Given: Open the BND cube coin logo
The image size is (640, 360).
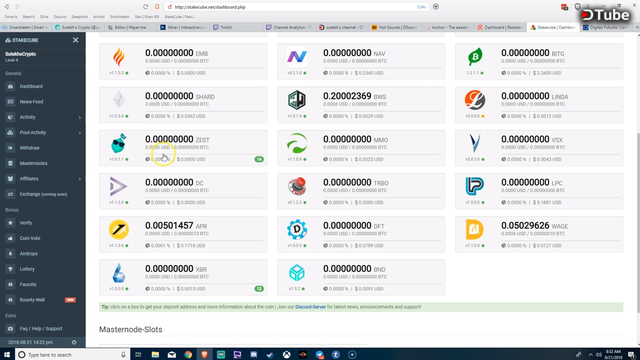Looking at the screenshot, I should [297, 273].
